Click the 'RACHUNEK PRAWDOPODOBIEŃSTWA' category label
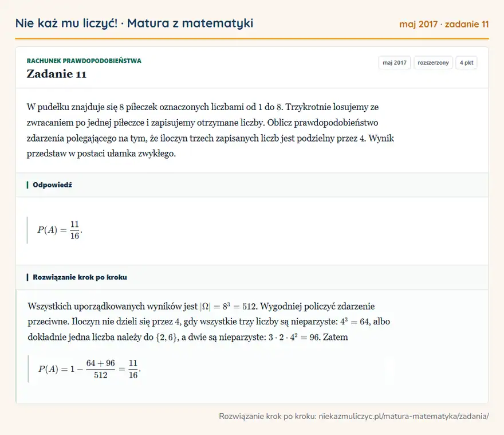504x435 pixels. click(x=84, y=61)
